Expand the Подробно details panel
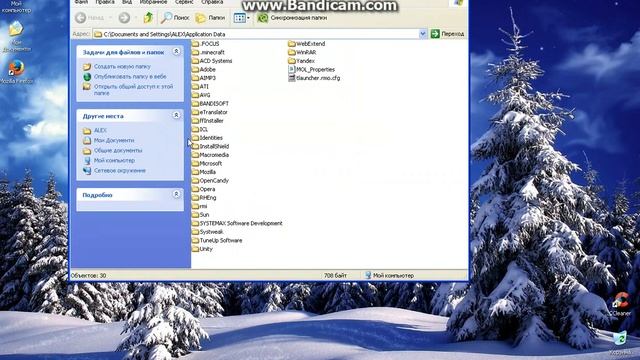 pos(176,194)
